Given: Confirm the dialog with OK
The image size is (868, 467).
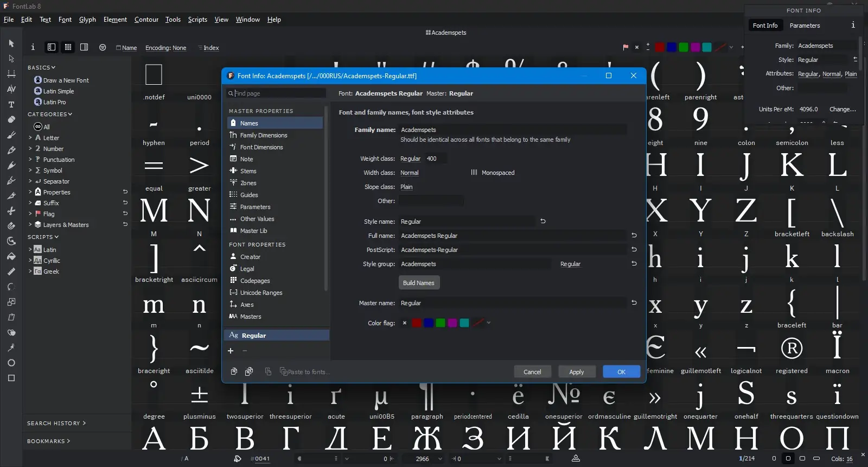Looking at the screenshot, I should pos(621,372).
